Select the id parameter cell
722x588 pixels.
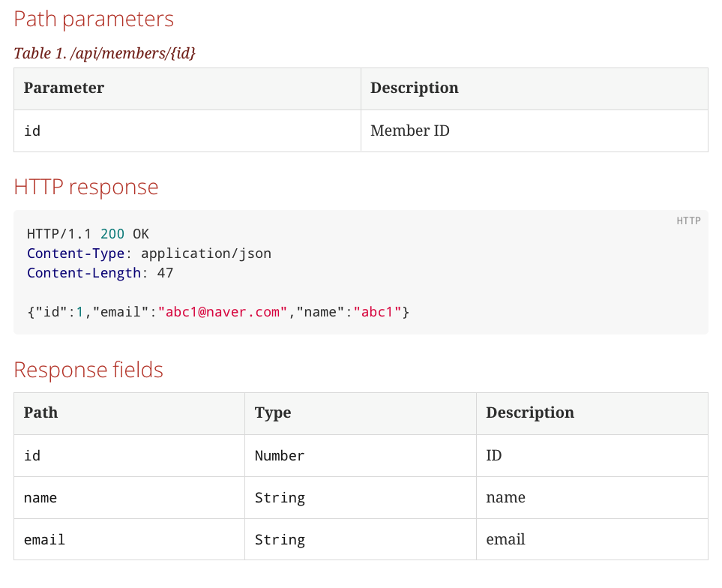187,130
